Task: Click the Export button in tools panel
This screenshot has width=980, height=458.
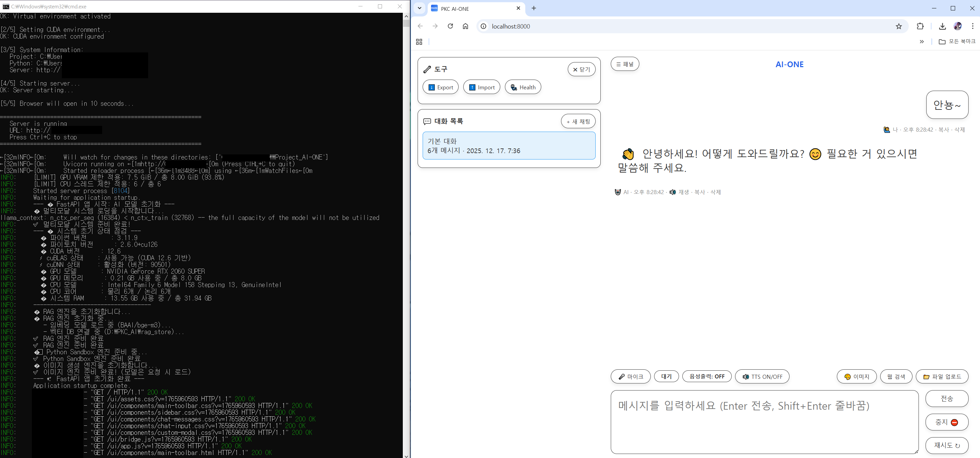Action: (x=440, y=87)
